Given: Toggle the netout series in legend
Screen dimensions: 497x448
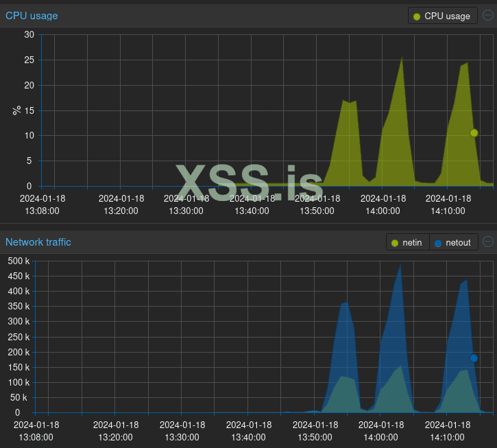Looking at the screenshot, I should (x=454, y=243).
